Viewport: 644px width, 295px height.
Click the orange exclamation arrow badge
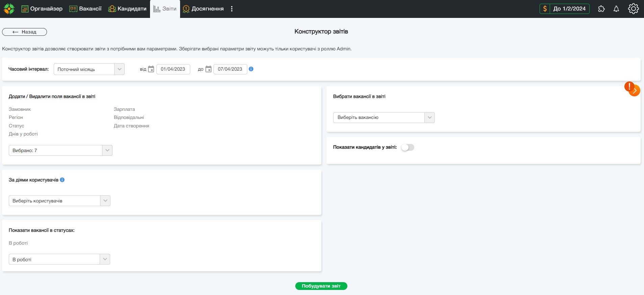632,89
